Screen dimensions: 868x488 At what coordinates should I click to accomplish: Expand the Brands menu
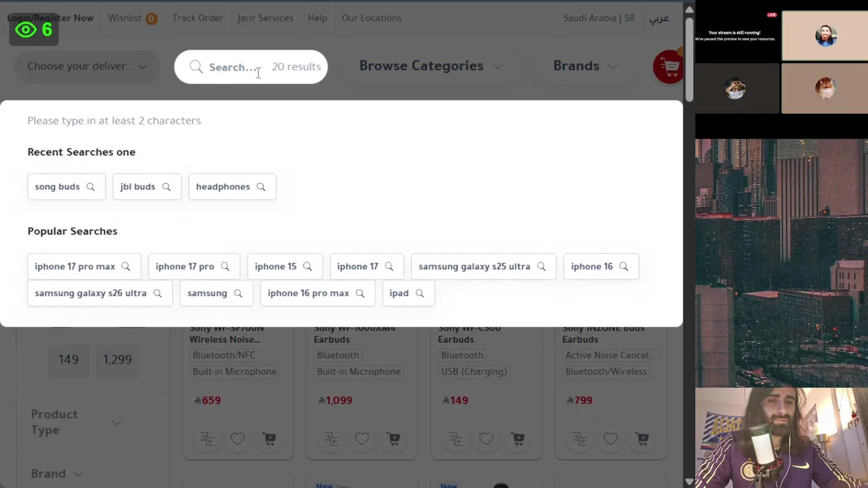click(585, 66)
